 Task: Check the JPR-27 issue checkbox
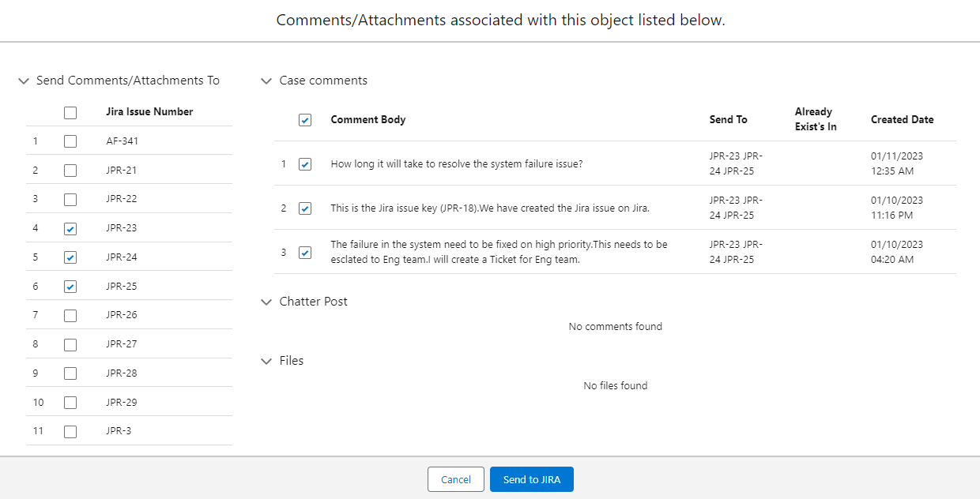point(70,345)
